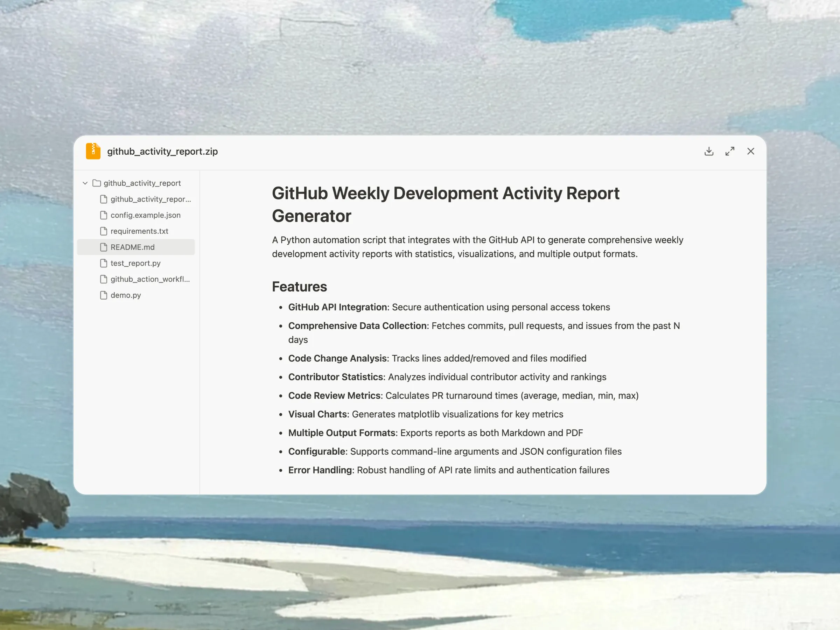
Task: Click the github_activity_report.zip title text
Action: pyautogui.click(x=162, y=151)
